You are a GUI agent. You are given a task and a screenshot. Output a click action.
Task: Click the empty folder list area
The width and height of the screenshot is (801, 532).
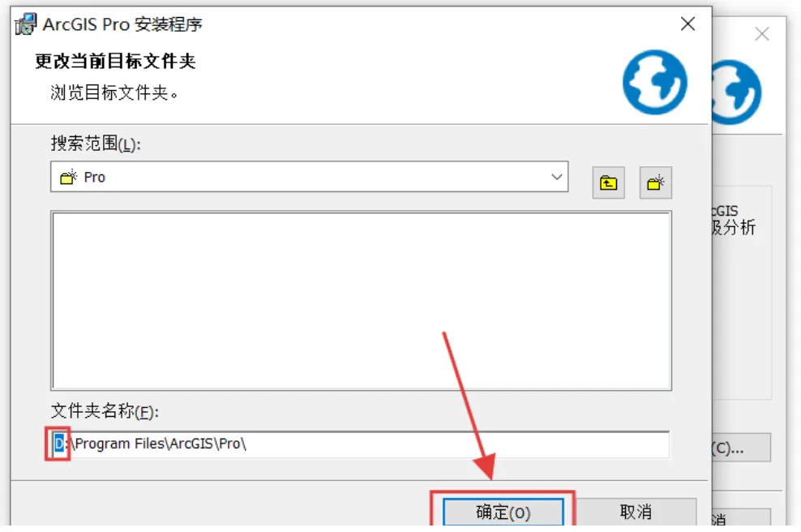coord(361,301)
